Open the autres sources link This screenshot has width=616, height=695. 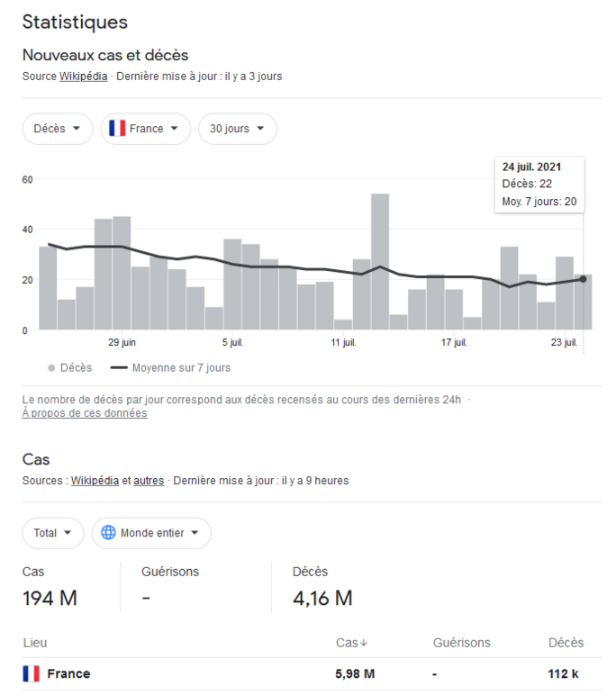pos(149,481)
